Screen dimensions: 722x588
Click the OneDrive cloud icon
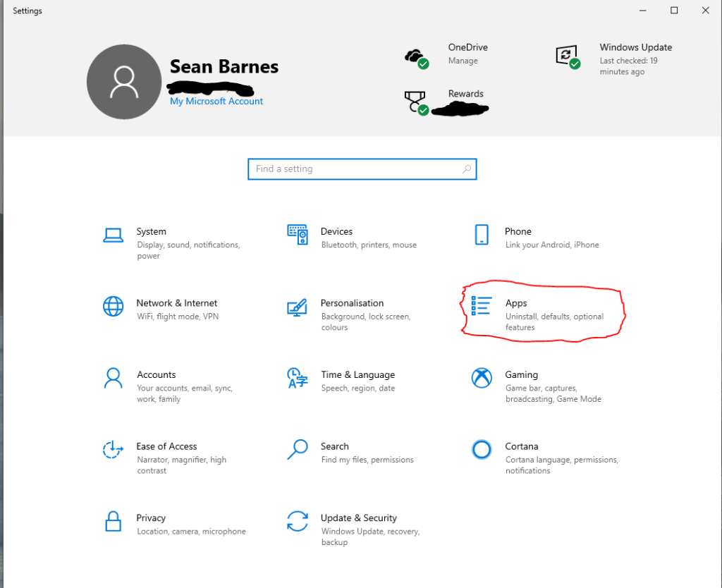(x=417, y=59)
